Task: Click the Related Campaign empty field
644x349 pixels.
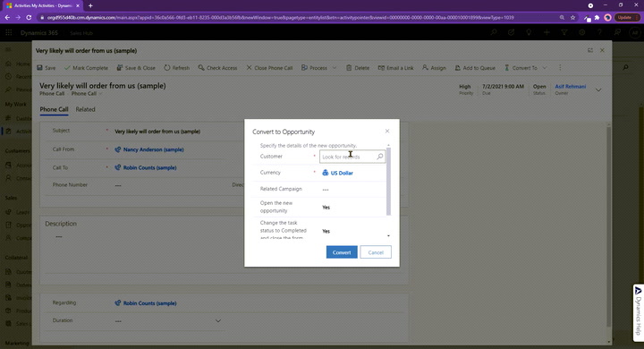Action: 352,190
